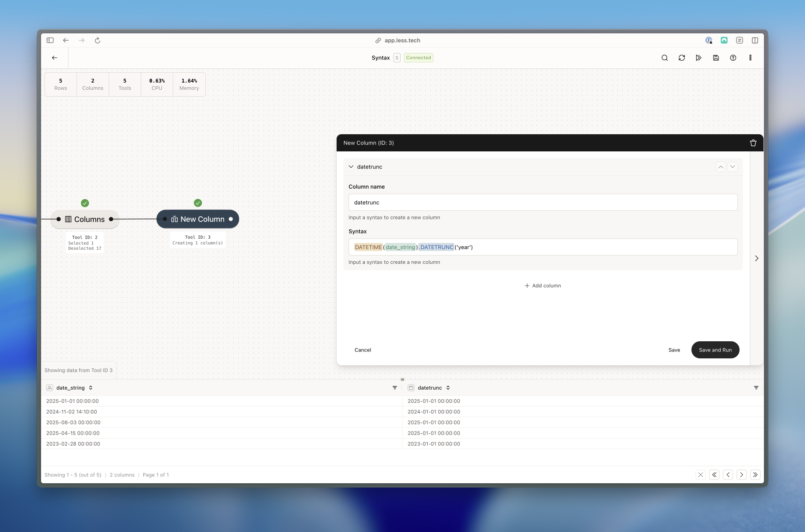Click the Connected status badge
The width and height of the screenshot is (805, 532).
point(418,58)
